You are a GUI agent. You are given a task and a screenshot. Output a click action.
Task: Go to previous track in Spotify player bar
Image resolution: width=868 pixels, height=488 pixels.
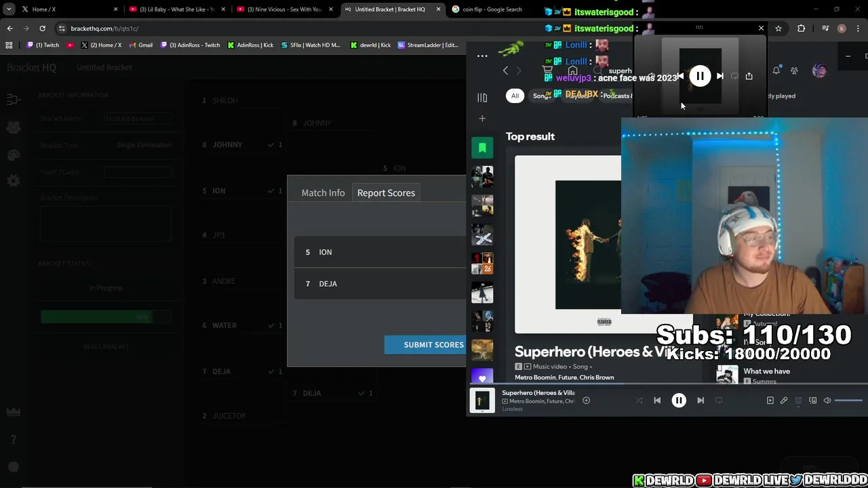(x=657, y=401)
